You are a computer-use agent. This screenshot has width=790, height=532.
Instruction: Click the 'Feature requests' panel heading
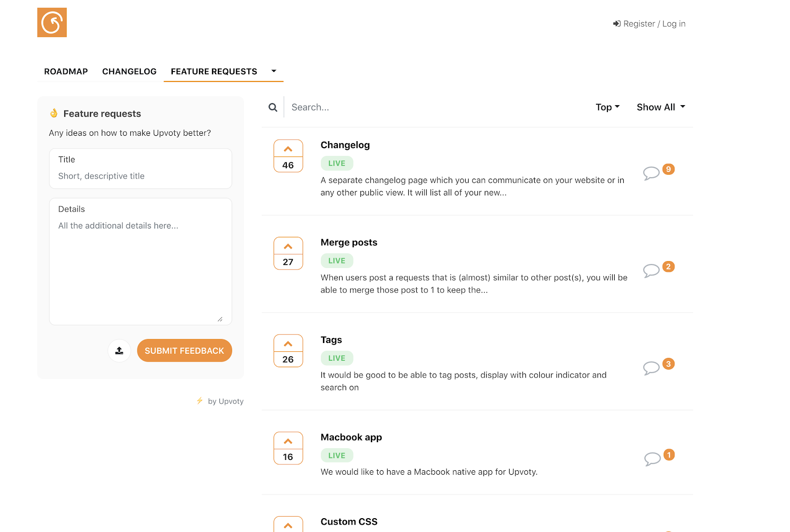pyautogui.click(x=102, y=114)
